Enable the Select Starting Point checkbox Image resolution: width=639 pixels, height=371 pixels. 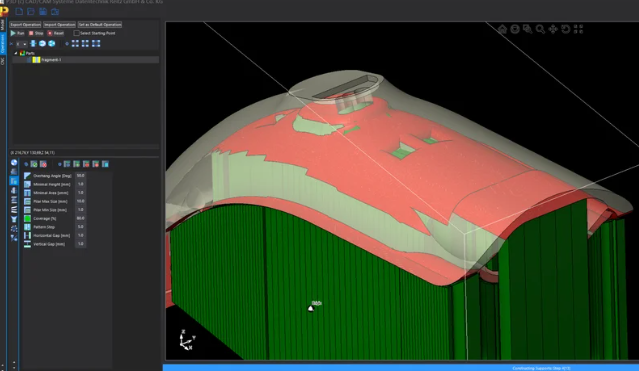[x=77, y=33]
